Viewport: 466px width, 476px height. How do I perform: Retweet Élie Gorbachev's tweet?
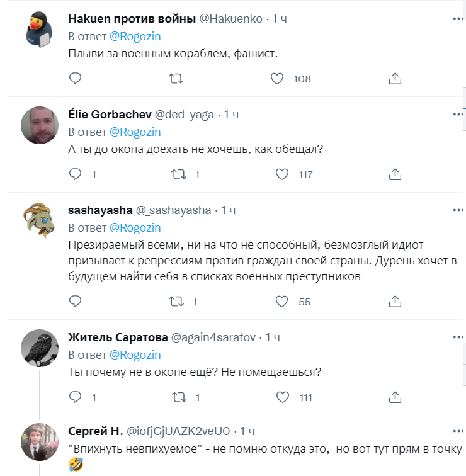point(178,174)
